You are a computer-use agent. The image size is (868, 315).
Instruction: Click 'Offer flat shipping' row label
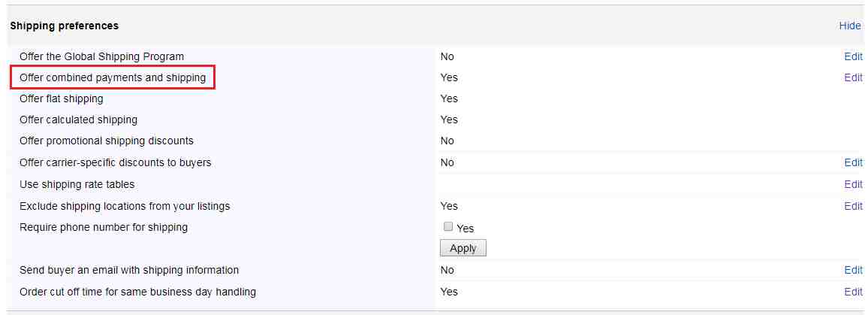(62, 98)
